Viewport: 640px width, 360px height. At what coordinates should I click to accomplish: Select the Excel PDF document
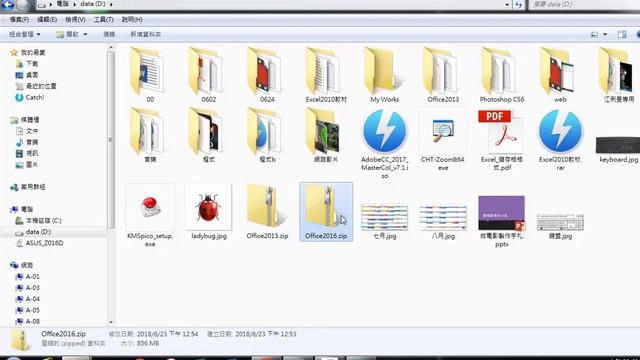[x=502, y=140]
